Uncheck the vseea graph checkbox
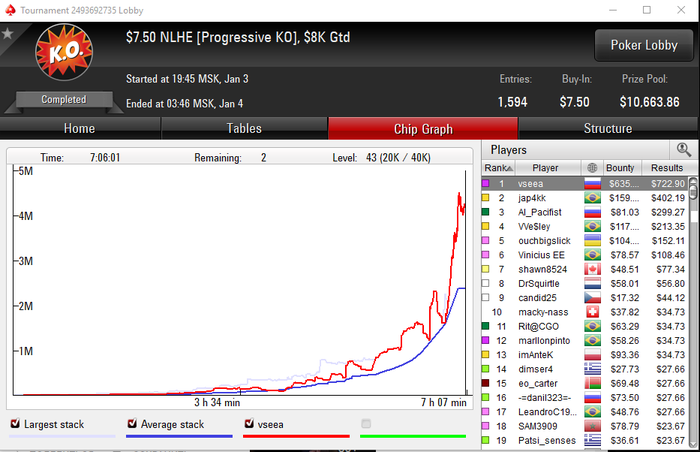Viewport: 700px width, 452px height. [249, 423]
